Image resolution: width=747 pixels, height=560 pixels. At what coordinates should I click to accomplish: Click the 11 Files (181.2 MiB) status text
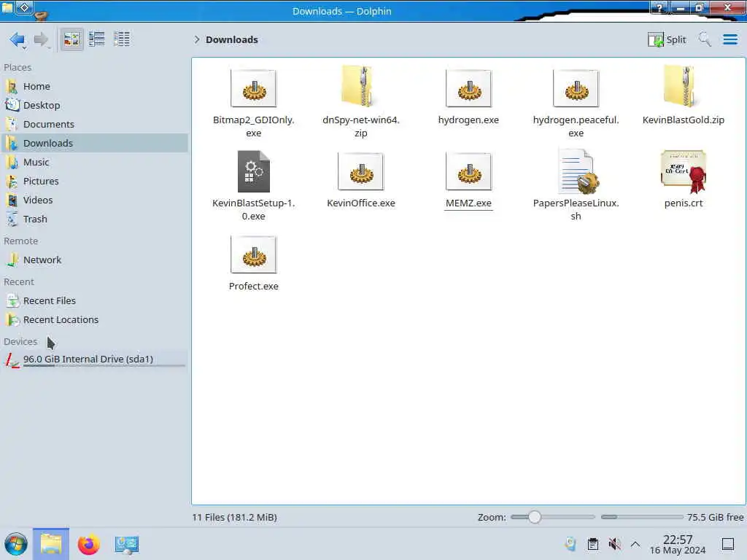(x=234, y=517)
